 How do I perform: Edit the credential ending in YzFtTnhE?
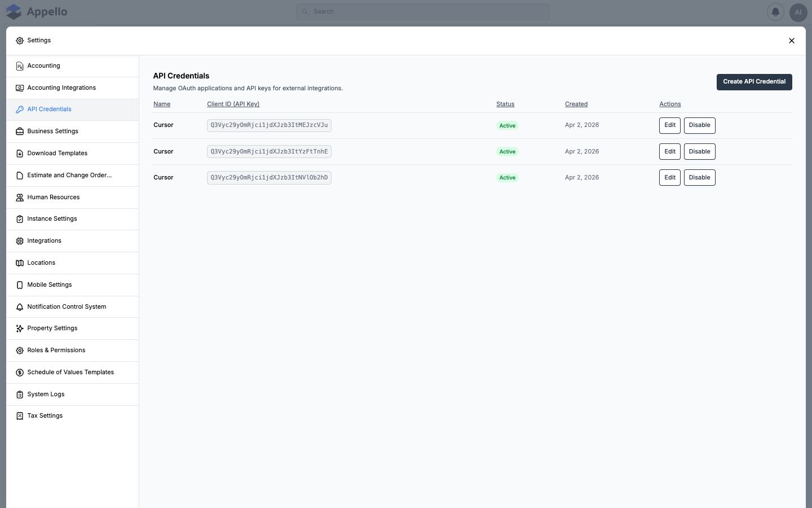click(670, 151)
